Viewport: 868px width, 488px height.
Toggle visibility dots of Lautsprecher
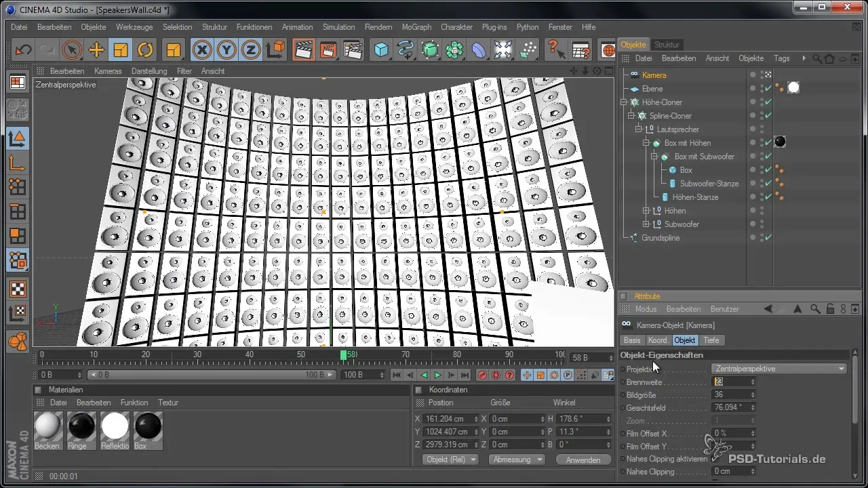761,129
